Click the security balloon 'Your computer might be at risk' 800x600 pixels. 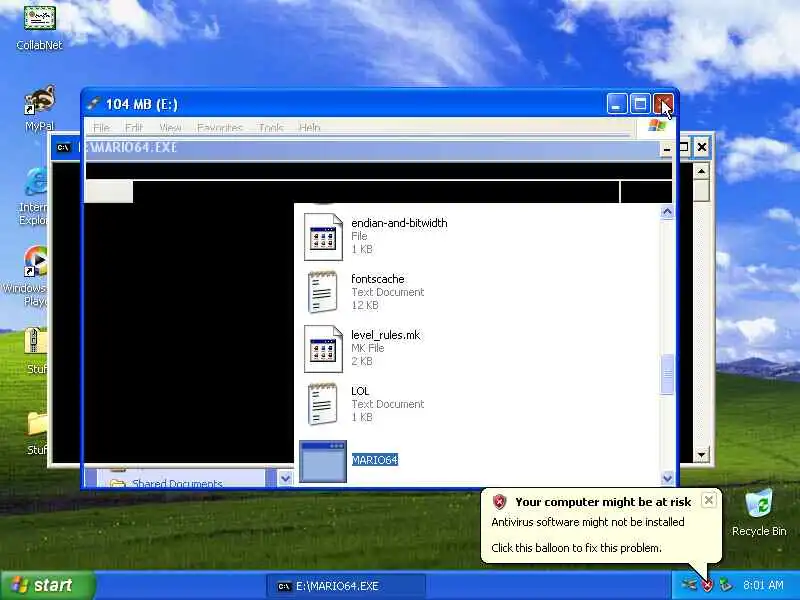click(601, 524)
